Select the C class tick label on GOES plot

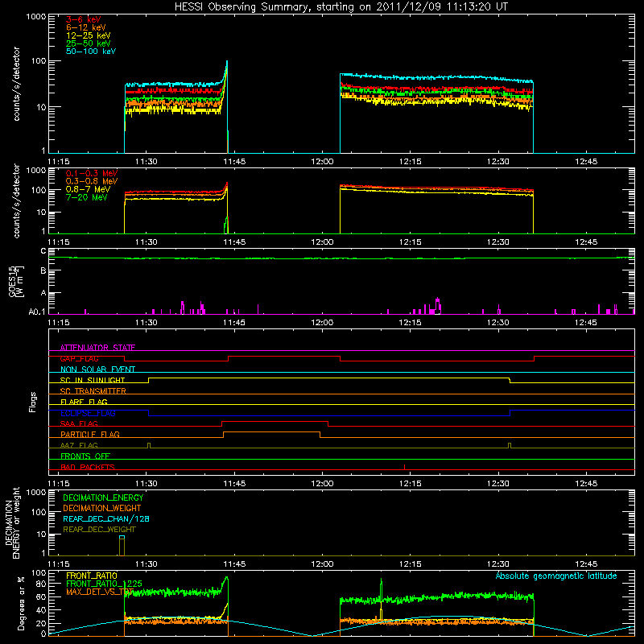click(x=43, y=251)
